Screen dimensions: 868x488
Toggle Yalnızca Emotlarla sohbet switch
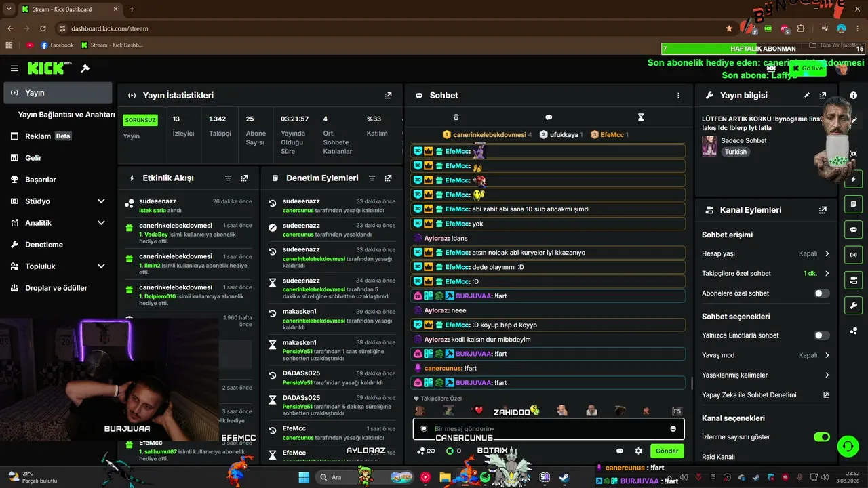(x=822, y=335)
